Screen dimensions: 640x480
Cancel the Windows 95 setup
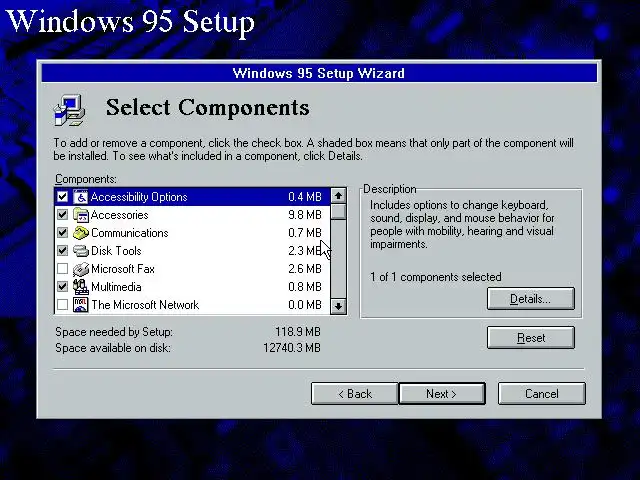tap(542, 394)
